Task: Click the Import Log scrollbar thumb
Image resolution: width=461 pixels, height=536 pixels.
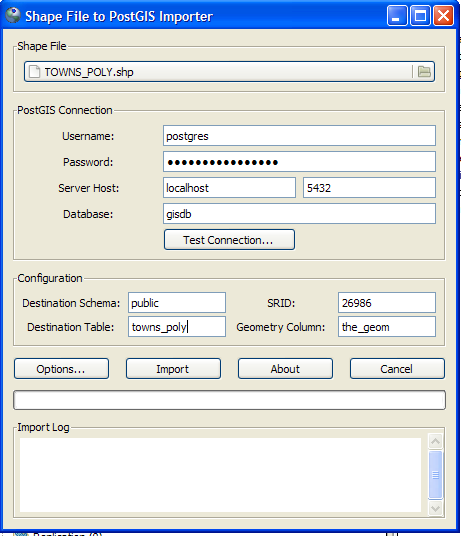Action: pos(435,475)
